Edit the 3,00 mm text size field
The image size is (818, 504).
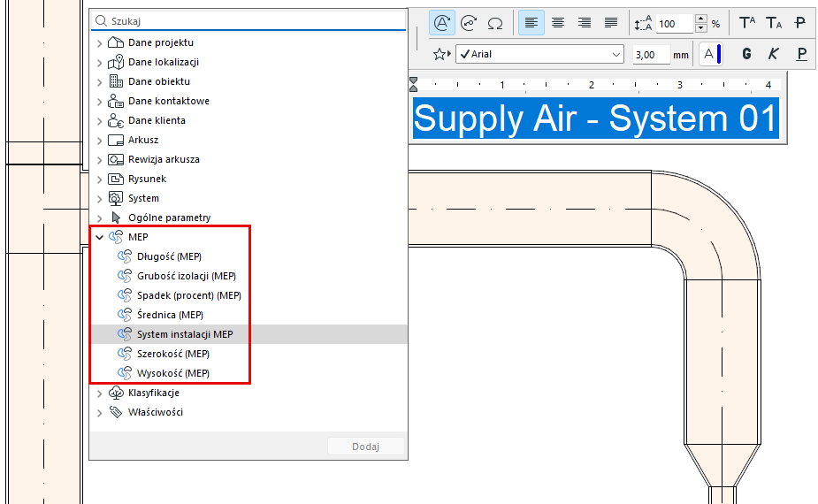click(651, 55)
